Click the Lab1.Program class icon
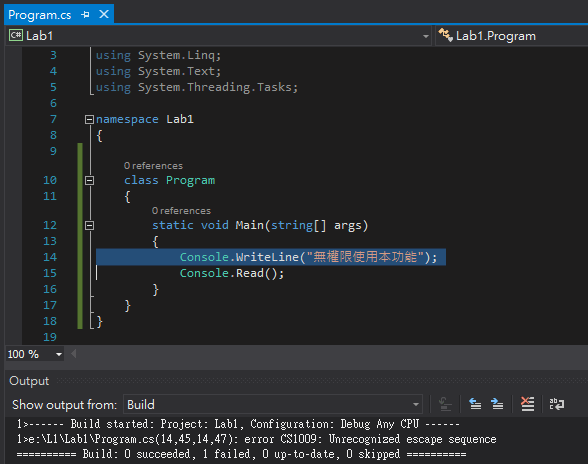 tap(446, 35)
